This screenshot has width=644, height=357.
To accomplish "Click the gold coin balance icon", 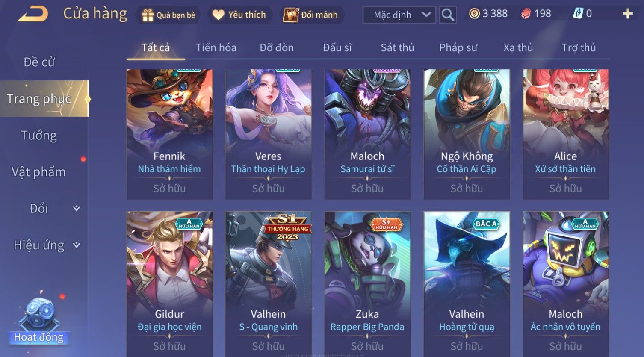I will 474,14.
